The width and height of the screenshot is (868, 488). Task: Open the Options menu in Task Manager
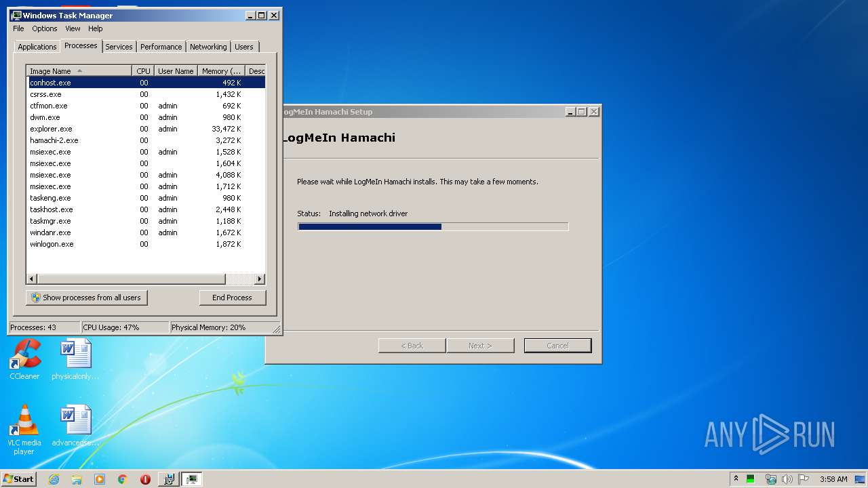click(x=45, y=28)
